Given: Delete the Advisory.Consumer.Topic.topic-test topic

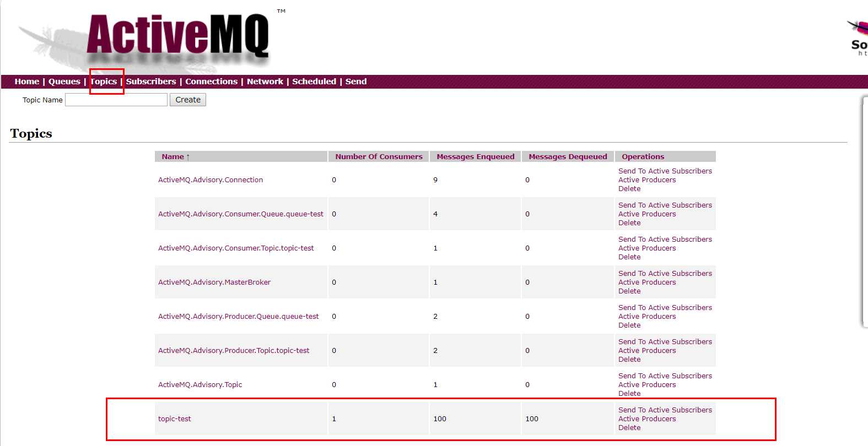Looking at the screenshot, I should (x=629, y=257).
